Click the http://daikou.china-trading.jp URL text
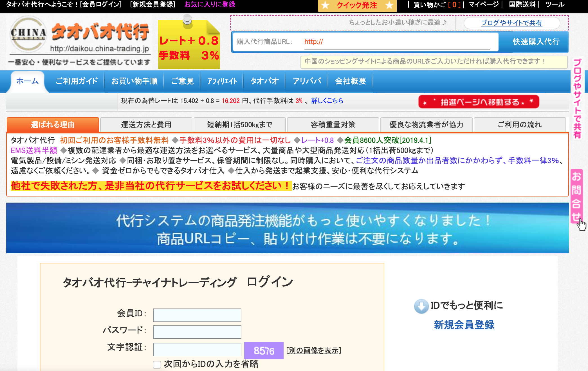Viewport: 588px width, 371px height. pyautogui.click(x=99, y=49)
